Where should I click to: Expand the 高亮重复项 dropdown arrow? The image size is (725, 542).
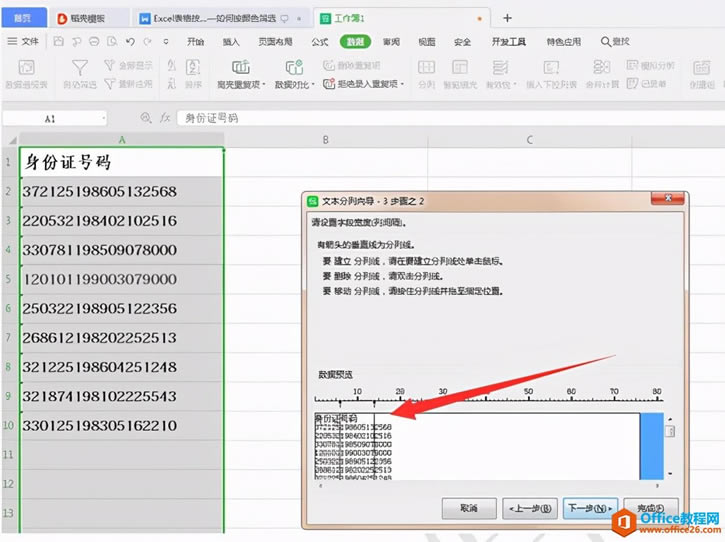264,85
